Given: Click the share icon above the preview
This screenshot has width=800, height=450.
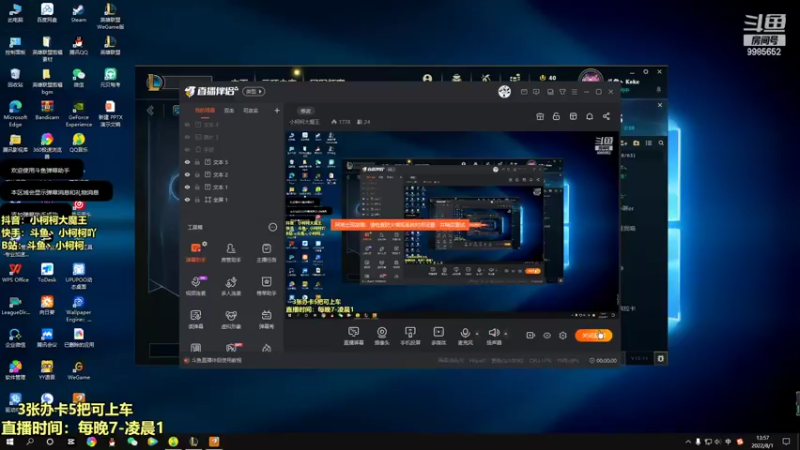Looking at the screenshot, I should tap(606, 116).
